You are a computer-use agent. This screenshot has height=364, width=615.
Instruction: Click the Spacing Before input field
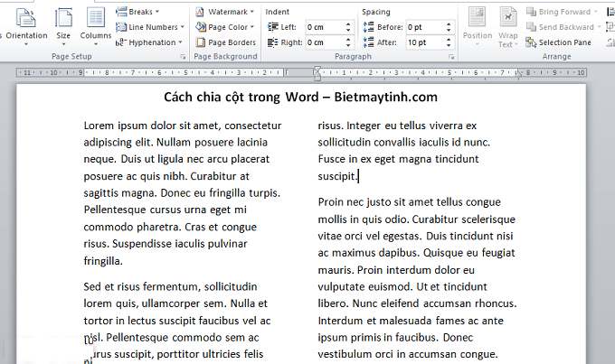425,27
